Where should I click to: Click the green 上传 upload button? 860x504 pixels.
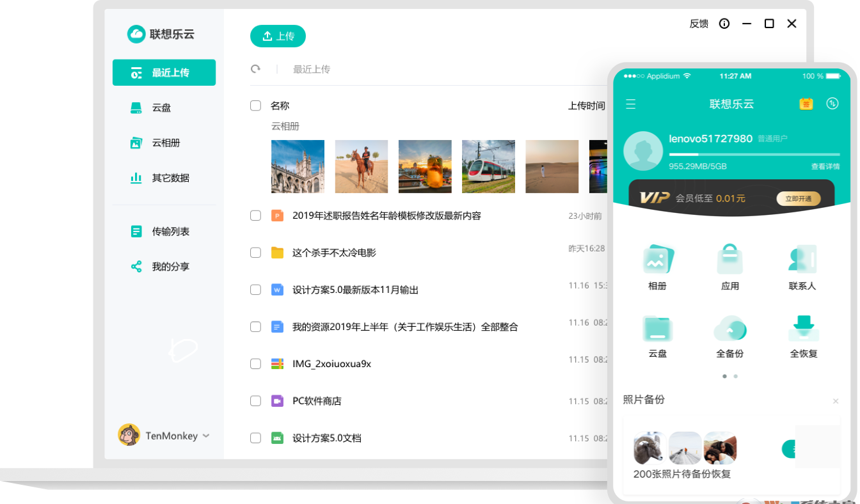pyautogui.click(x=278, y=36)
